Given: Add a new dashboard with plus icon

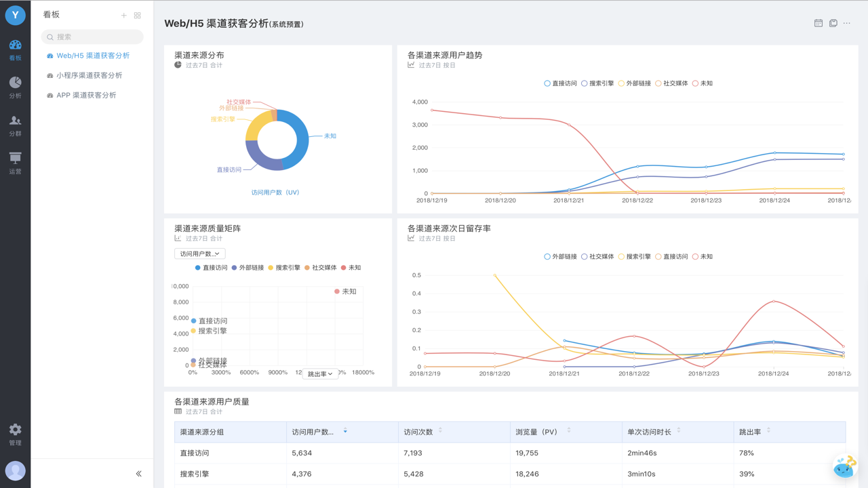Looking at the screenshot, I should tap(123, 15).
